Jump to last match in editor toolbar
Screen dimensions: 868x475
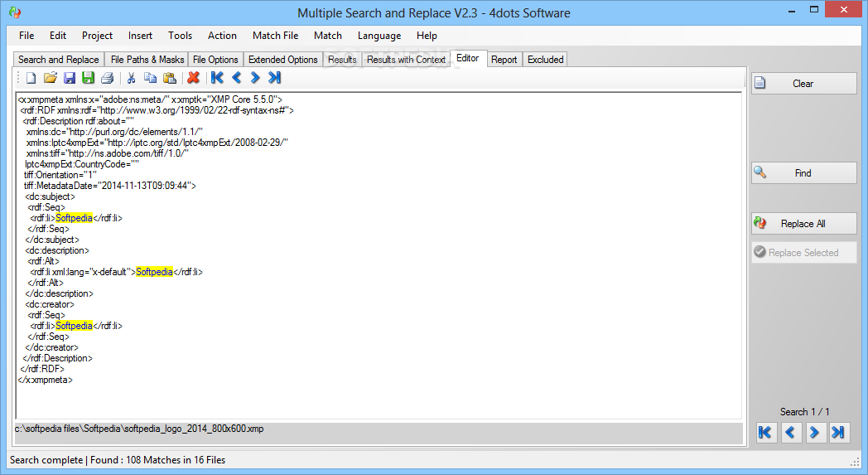275,78
